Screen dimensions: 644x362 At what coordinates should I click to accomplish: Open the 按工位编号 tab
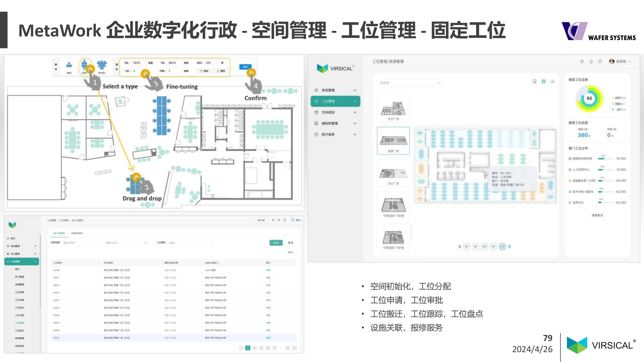(59, 233)
